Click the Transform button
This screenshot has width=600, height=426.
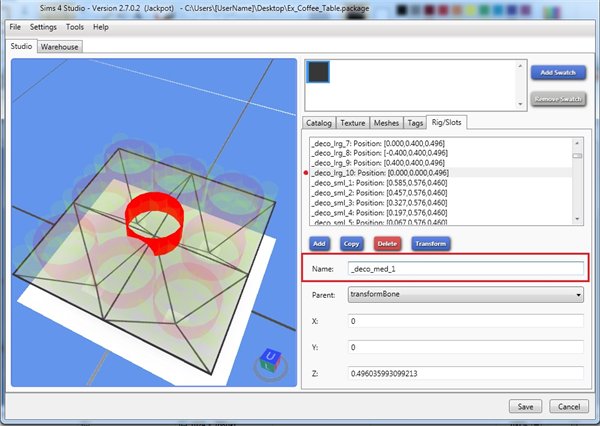point(430,243)
